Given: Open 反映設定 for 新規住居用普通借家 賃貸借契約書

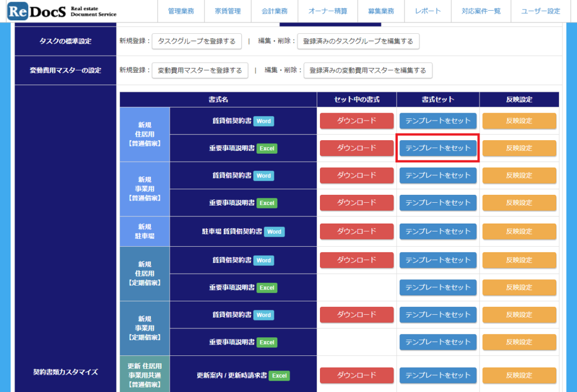Looking at the screenshot, I should [519, 121].
